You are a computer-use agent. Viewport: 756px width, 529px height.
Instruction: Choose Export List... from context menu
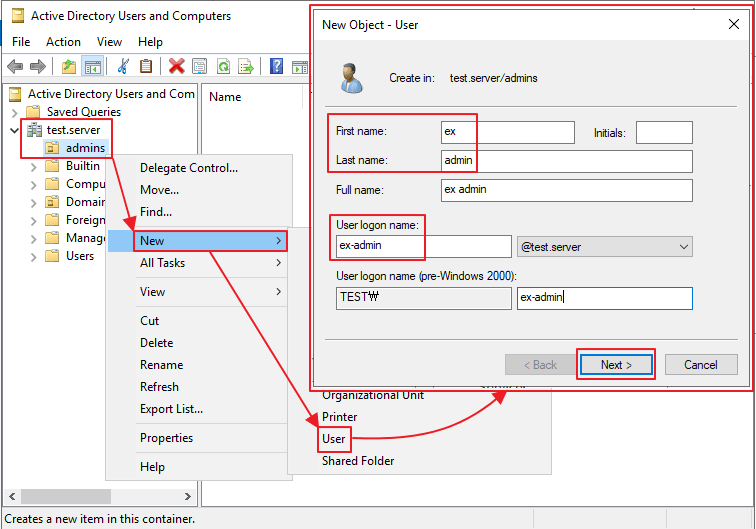coord(198,409)
